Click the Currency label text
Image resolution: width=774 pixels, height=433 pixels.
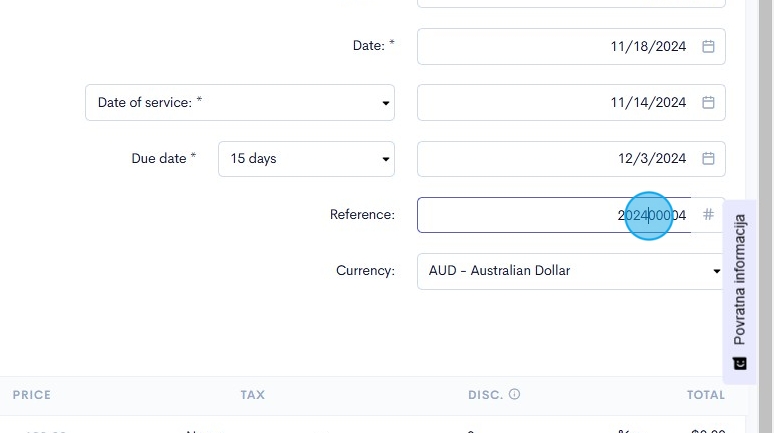tap(365, 270)
